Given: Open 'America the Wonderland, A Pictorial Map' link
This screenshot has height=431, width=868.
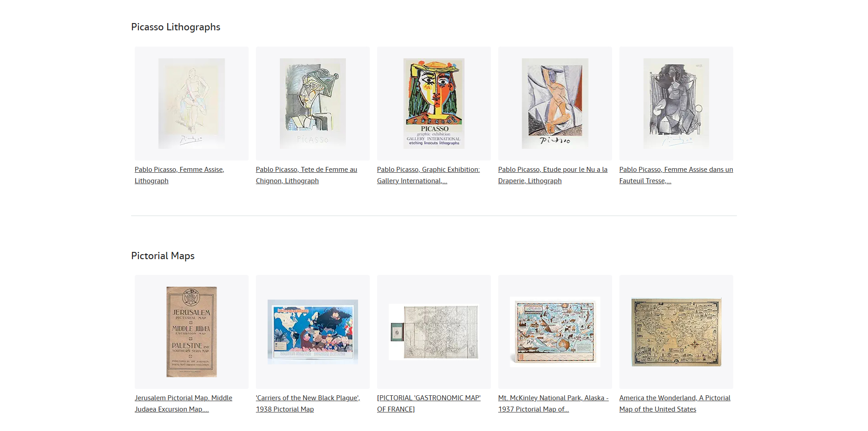Looking at the screenshot, I should 675,403.
